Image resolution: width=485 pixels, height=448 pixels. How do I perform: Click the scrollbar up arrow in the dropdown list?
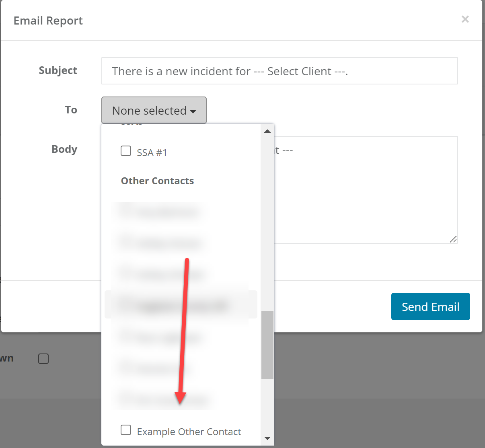pyautogui.click(x=267, y=131)
